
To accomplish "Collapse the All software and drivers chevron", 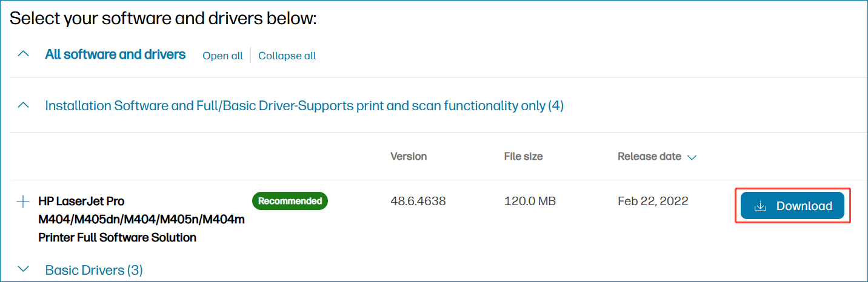I will [23, 54].
